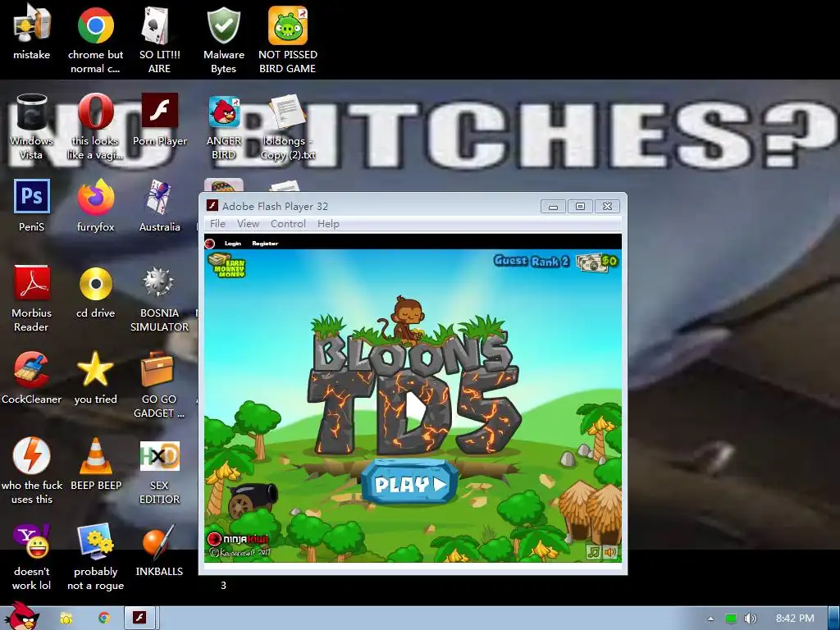This screenshot has height=630, width=840.
Task: Click 'Earn Monkey Money' badge
Action: (227, 265)
